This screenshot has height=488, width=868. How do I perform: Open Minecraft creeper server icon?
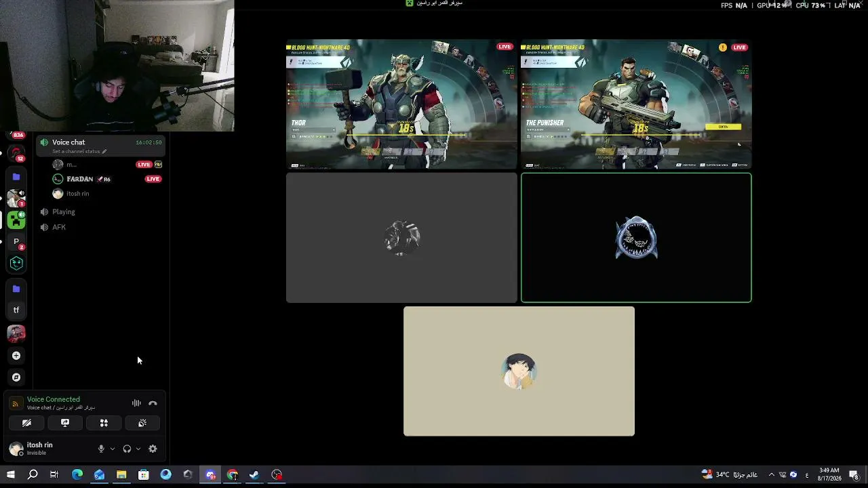point(16,220)
